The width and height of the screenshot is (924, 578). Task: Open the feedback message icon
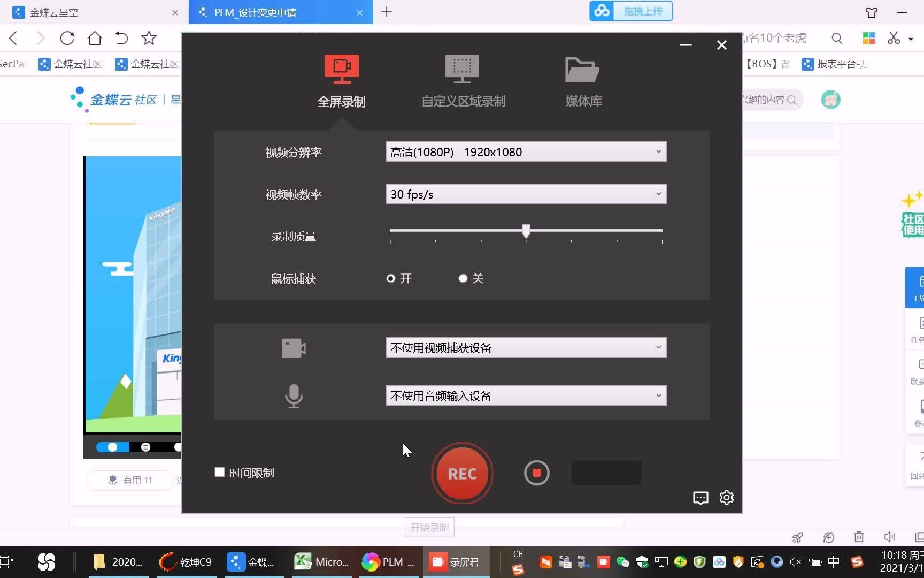tap(700, 498)
